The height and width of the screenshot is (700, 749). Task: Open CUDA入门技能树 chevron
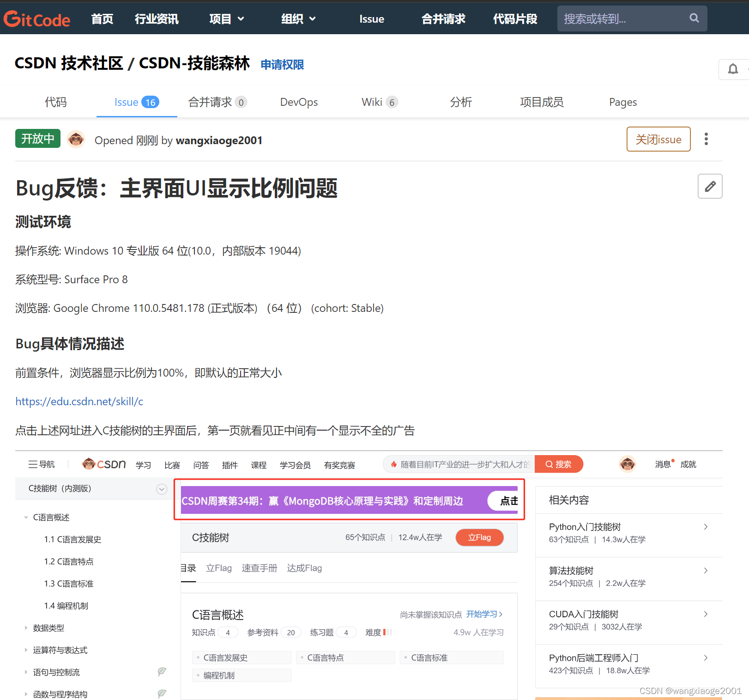pyautogui.click(x=706, y=614)
